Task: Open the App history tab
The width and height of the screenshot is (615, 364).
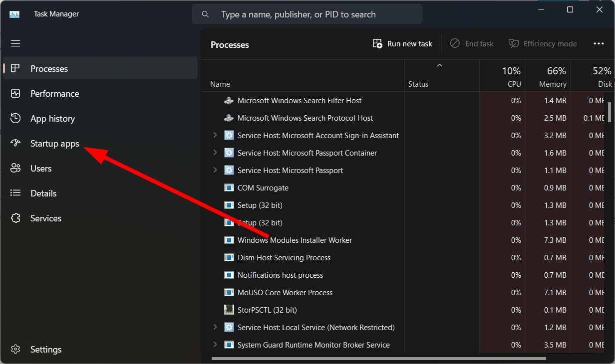Action: (x=52, y=119)
